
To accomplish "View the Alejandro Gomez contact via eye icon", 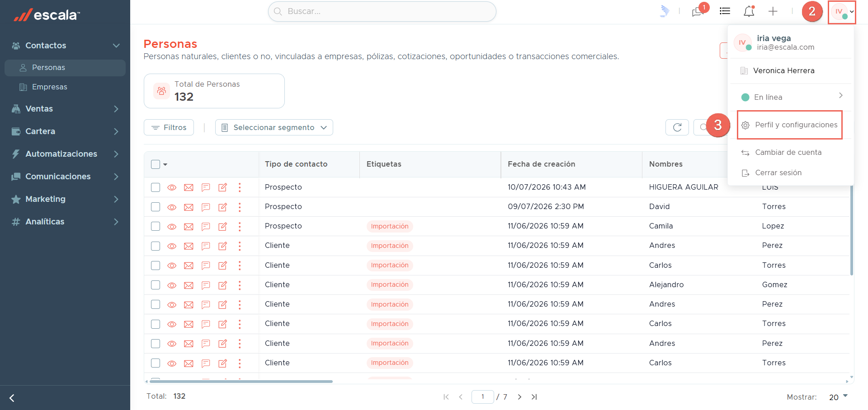I will [172, 285].
